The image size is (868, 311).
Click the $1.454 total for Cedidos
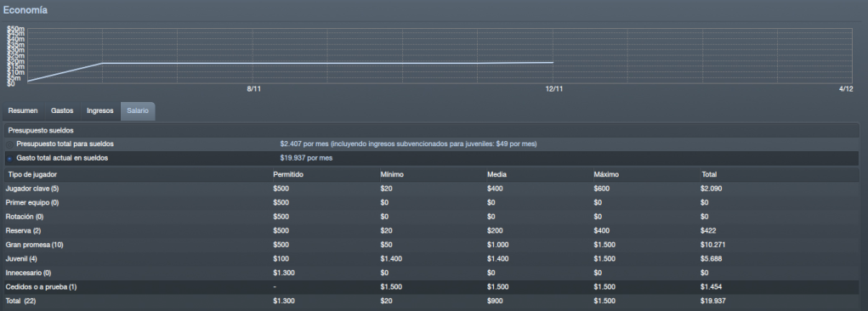(x=712, y=287)
